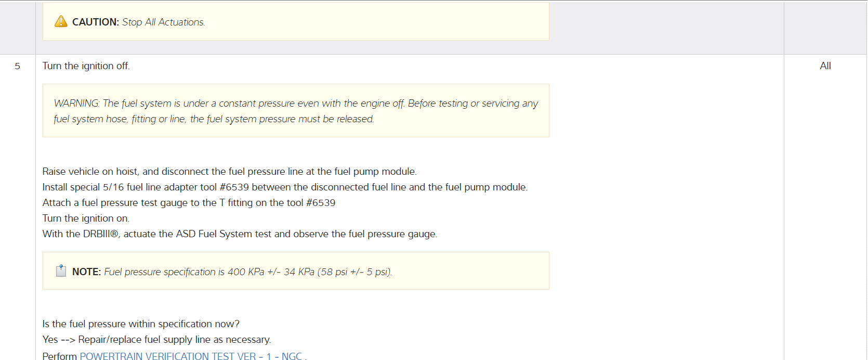Viewport: 868px width, 360px height.
Task: Click the clipboard note icon
Action: 61,271
